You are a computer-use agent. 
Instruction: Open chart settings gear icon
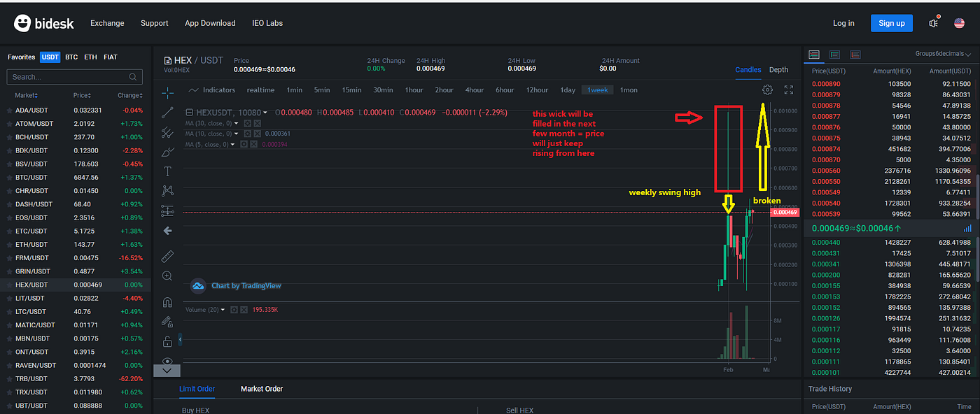pos(768,90)
